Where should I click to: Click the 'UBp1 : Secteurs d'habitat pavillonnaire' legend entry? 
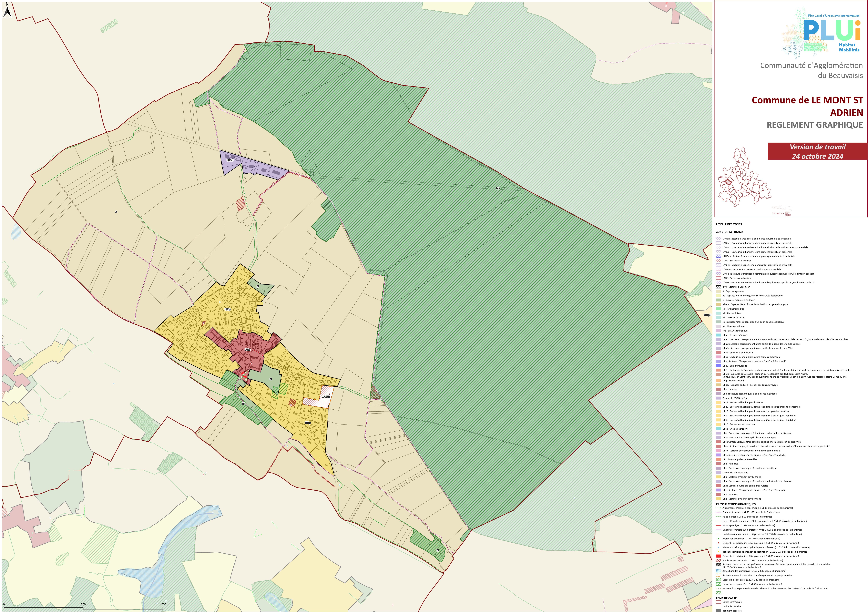pyautogui.click(x=743, y=402)
